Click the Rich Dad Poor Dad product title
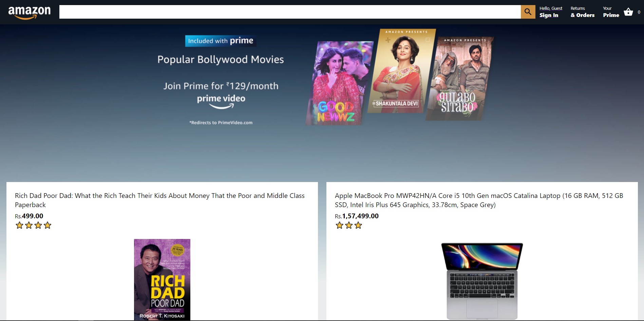644x321 pixels. (160, 200)
